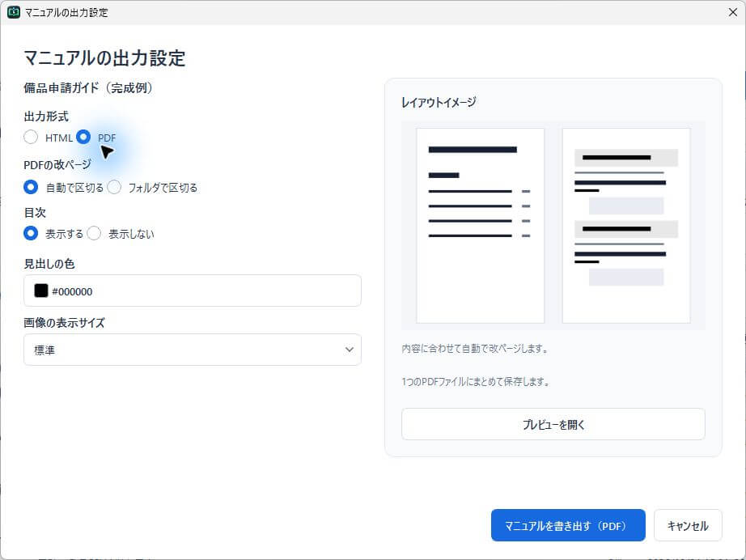Image resolution: width=746 pixels, height=560 pixels.
Task: Click the 画像の表示サイズ label
Action: pos(64,323)
